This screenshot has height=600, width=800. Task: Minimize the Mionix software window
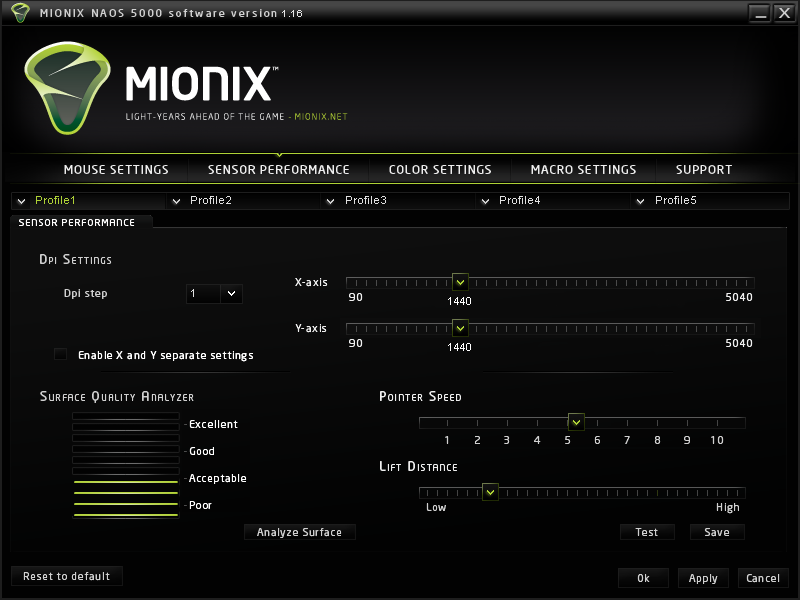click(x=760, y=13)
